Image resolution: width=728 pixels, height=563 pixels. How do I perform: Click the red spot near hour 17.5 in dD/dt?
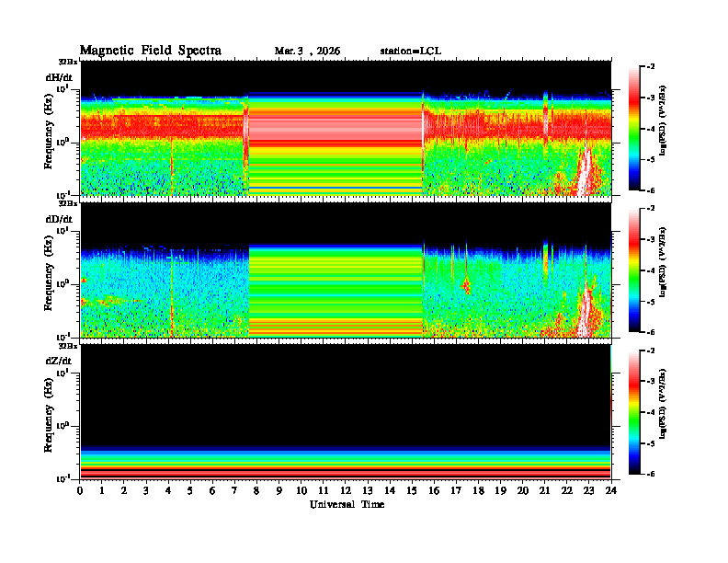(x=466, y=285)
